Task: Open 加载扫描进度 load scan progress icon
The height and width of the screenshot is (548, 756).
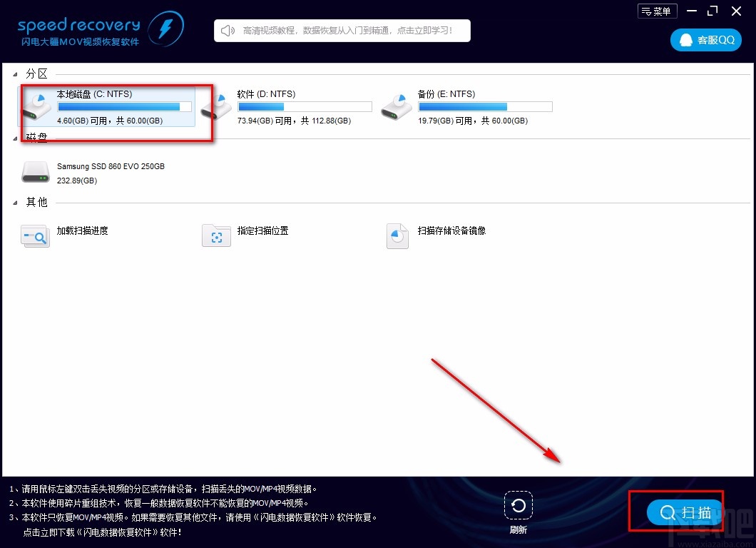Action: 35,235
